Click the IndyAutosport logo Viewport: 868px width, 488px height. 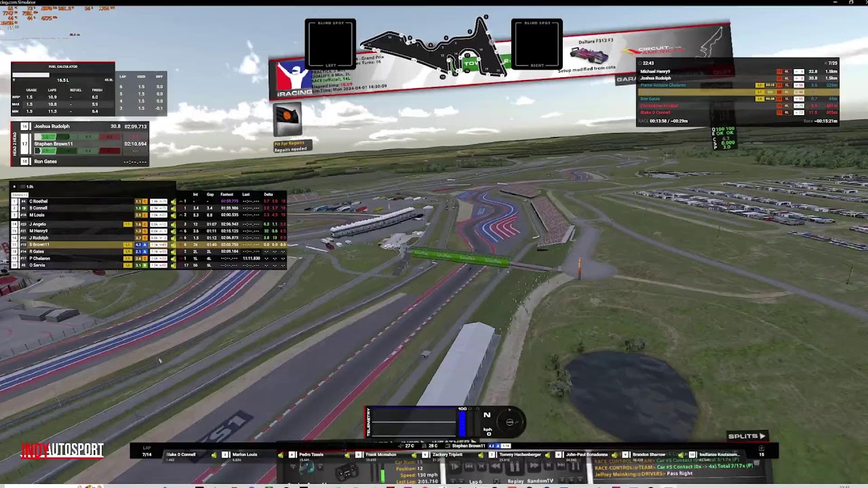(62, 450)
